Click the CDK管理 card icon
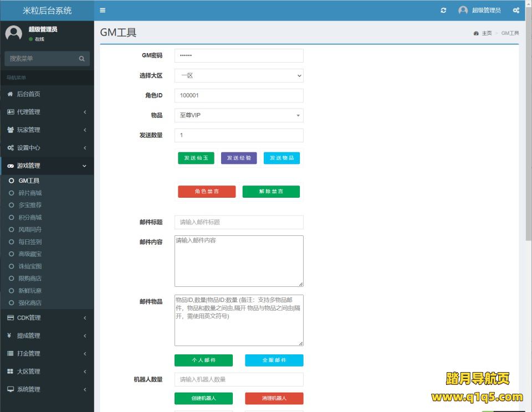532x412 pixels. tap(10, 318)
